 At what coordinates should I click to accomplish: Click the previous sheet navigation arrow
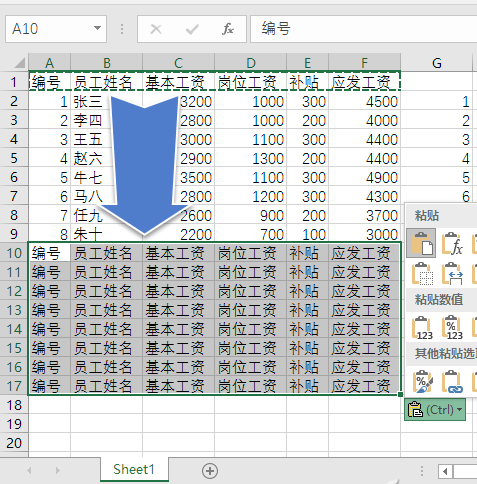(x=29, y=470)
